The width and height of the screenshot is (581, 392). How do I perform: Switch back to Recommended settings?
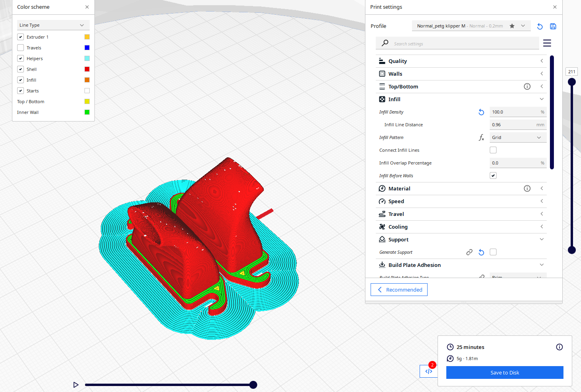[x=399, y=290]
